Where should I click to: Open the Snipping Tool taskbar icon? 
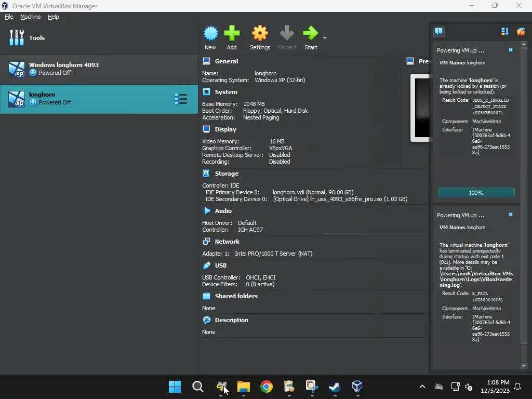click(312, 387)
